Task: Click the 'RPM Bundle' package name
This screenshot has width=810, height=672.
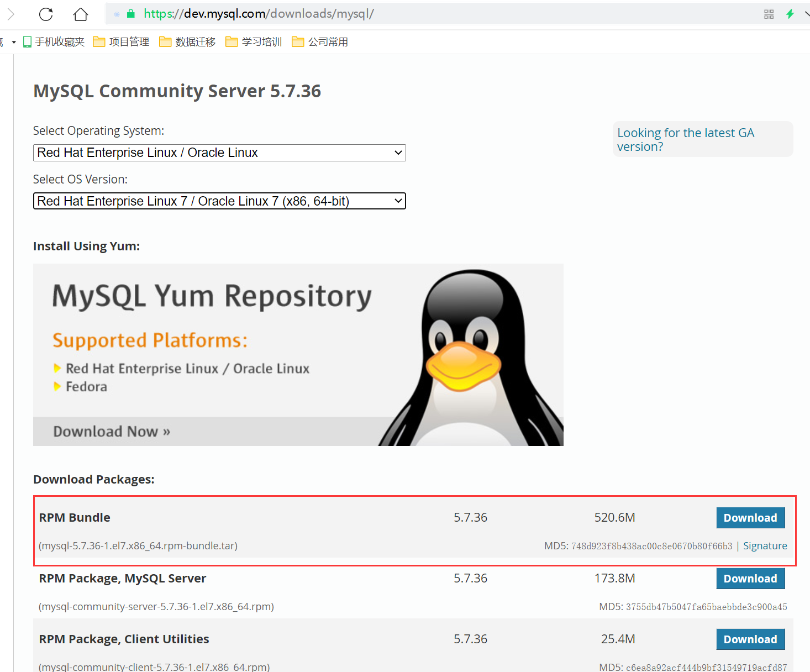Action: [x=75, y=518]
